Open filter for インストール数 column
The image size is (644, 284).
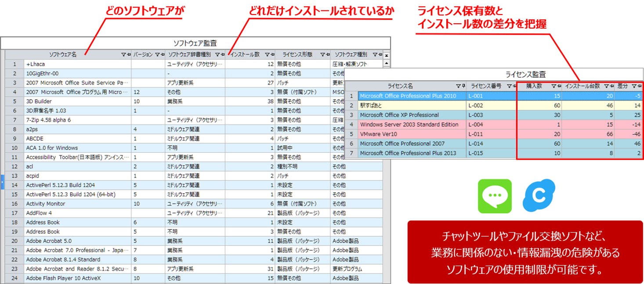267,55
